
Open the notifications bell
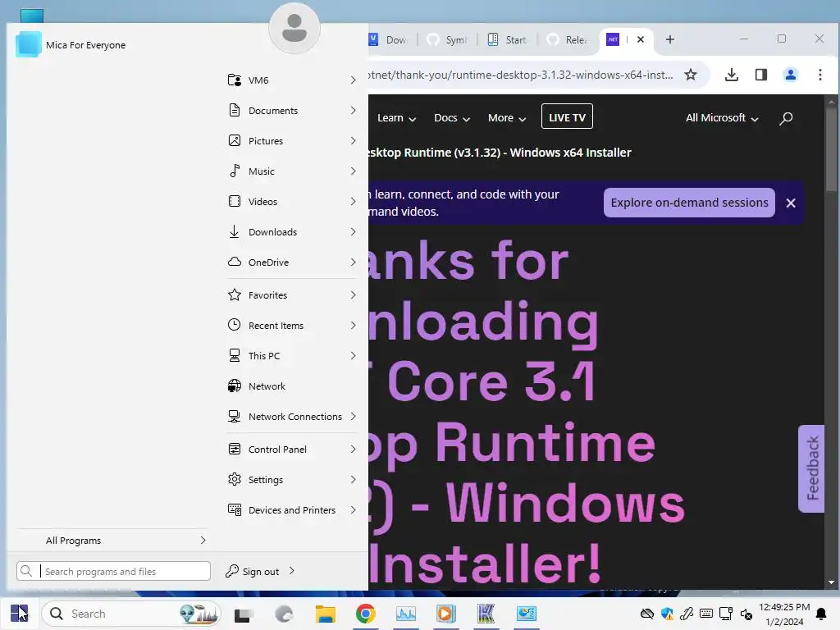[x=820, y=614]
